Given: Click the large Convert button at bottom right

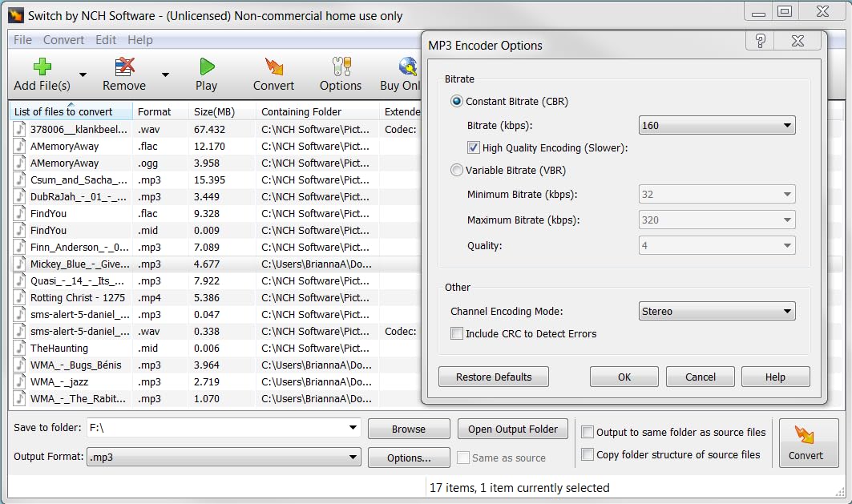Looking at the screenshot, I should pos(809,443).
